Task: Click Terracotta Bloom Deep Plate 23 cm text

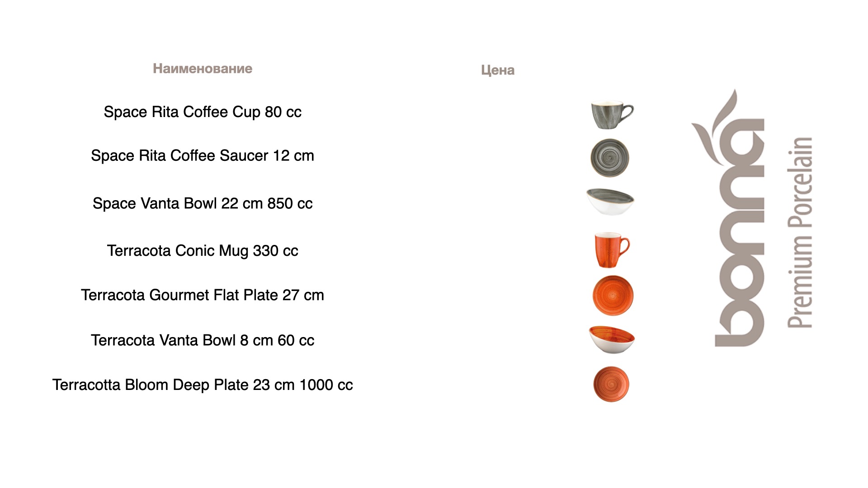Action: [174, 385]
